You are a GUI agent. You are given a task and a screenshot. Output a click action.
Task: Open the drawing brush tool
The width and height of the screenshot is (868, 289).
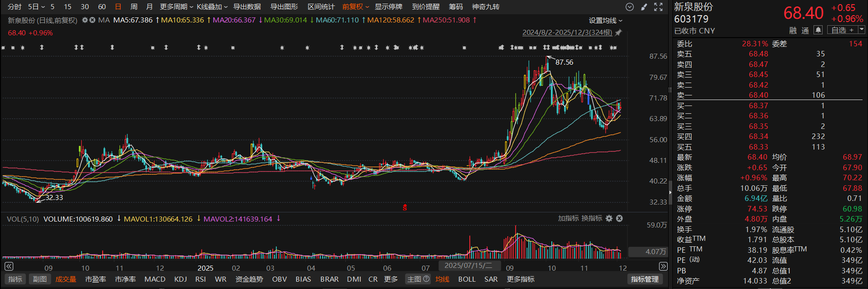pyautogui.click(x=644, y=7)
